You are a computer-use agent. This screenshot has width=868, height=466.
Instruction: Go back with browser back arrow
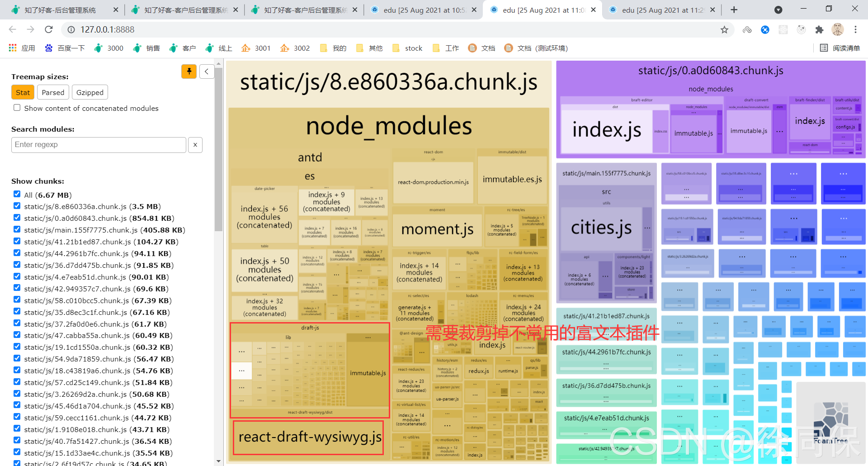coord(12,29)
